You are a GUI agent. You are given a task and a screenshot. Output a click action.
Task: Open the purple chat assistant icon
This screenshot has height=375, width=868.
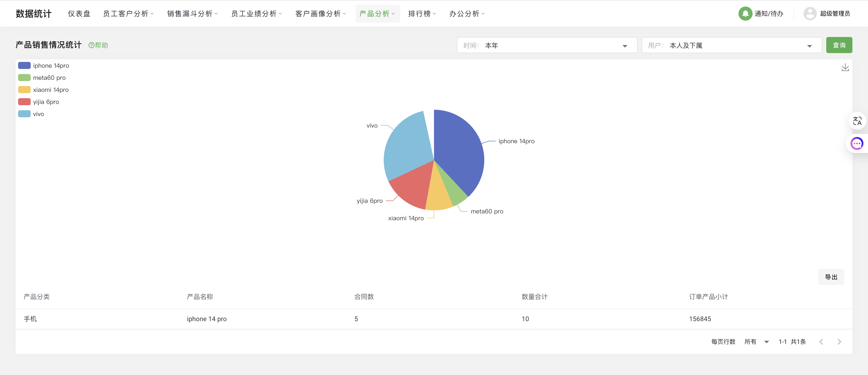point(857,143)
